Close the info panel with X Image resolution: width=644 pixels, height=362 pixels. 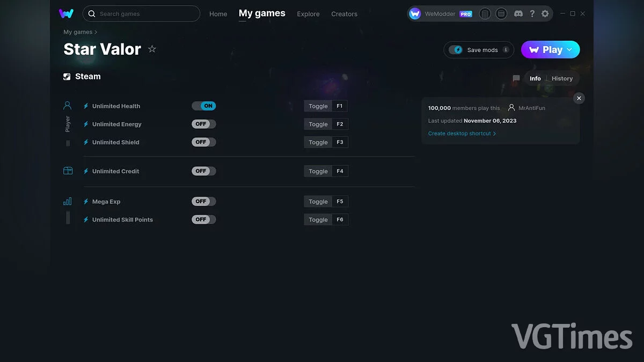click(x=579, y=98)
